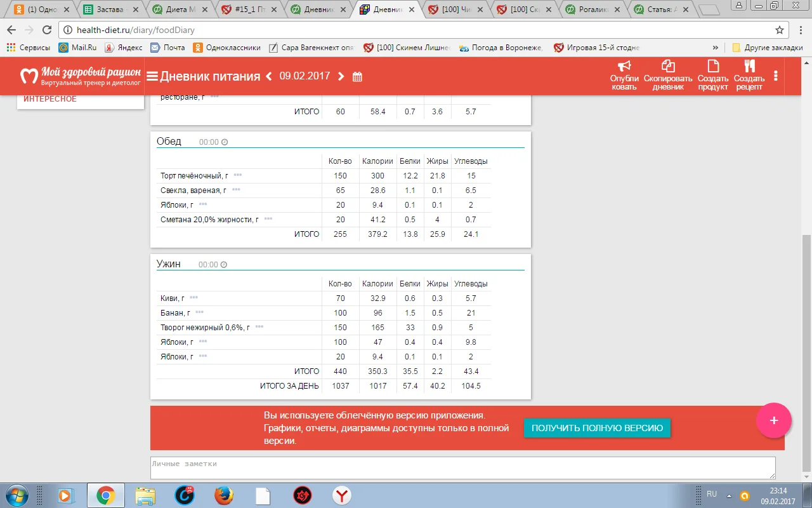812x508 pixels.
Task: Open options dots for Яблоки in Обед
Action: point(203,204)
